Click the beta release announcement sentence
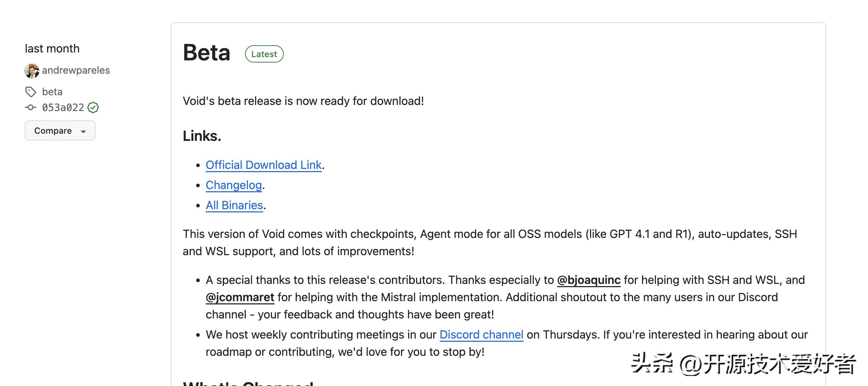This screenshot has width=868, height=386. (303, 101)
